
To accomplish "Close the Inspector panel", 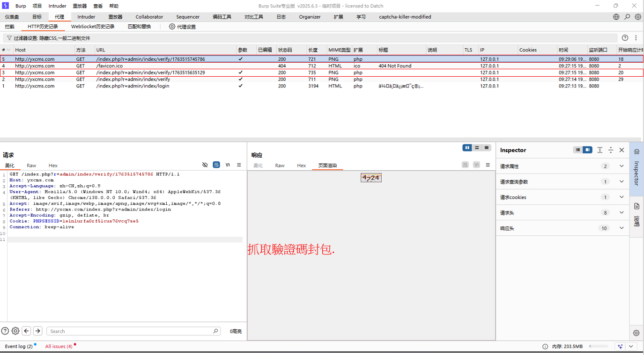I will [x=622, y=150].
